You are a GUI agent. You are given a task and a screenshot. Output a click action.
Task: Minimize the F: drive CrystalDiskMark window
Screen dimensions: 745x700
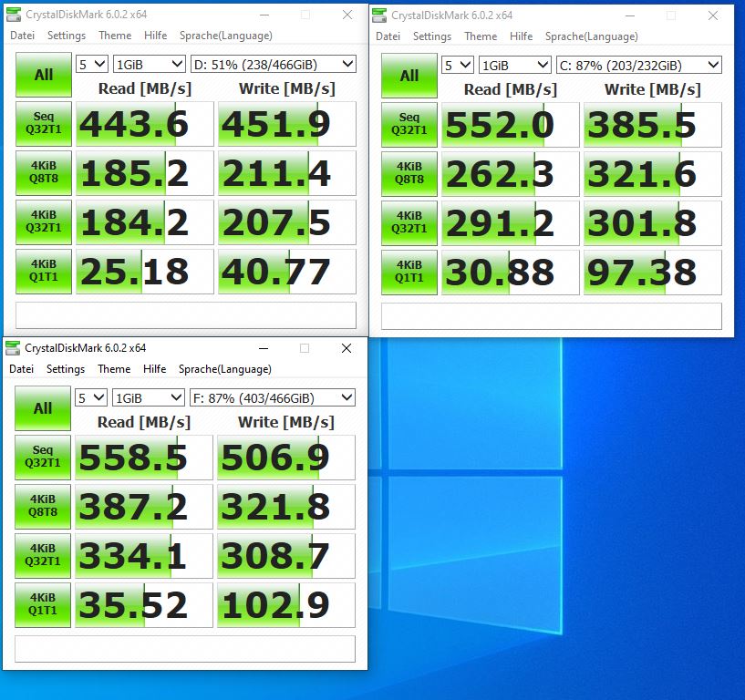[264, 348]
